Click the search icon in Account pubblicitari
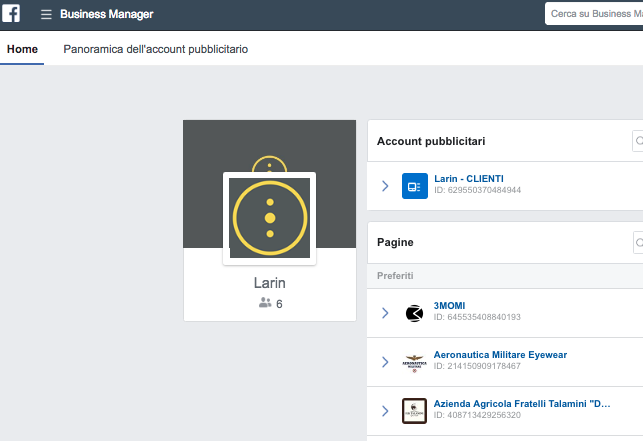643x441 pixels. pyautogui.click(x=638, y=142)
